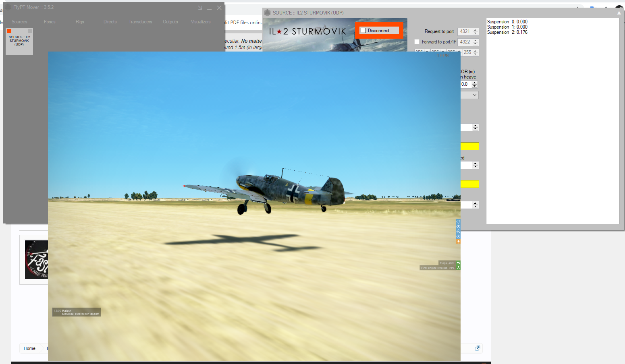
Task: Click the IL-2 Sturmovik logo banner
Action: (x=307, y=31)
